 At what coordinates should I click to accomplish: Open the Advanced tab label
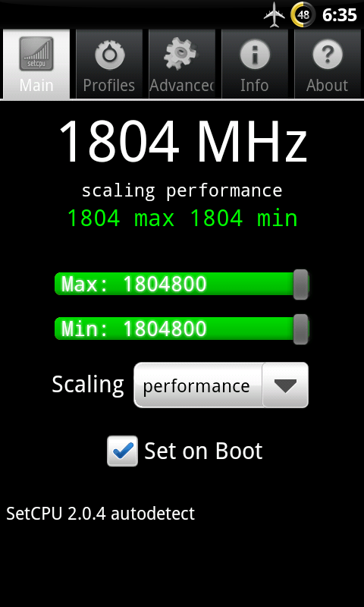click(x=182, y=85)
